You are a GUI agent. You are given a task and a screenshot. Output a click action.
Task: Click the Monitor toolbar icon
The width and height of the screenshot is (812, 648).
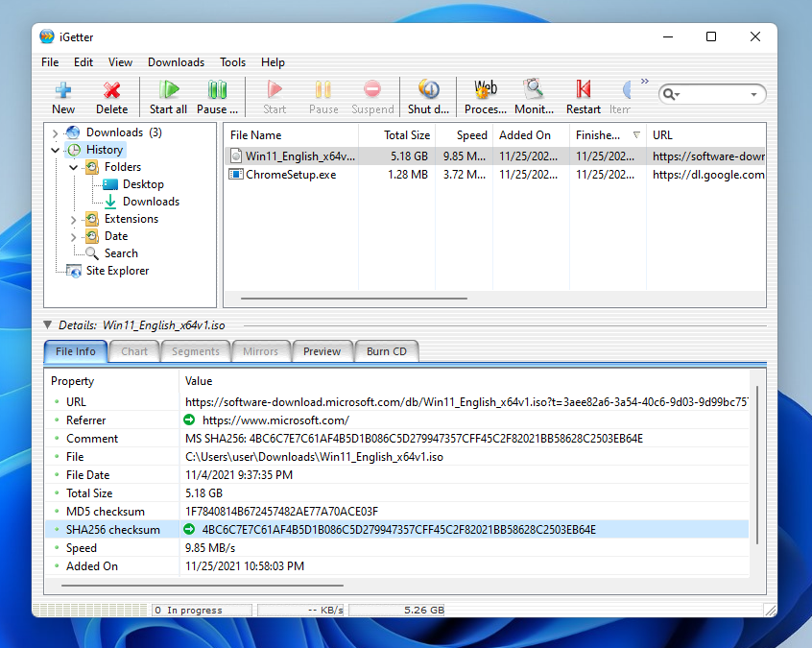(x=534, y=90)
